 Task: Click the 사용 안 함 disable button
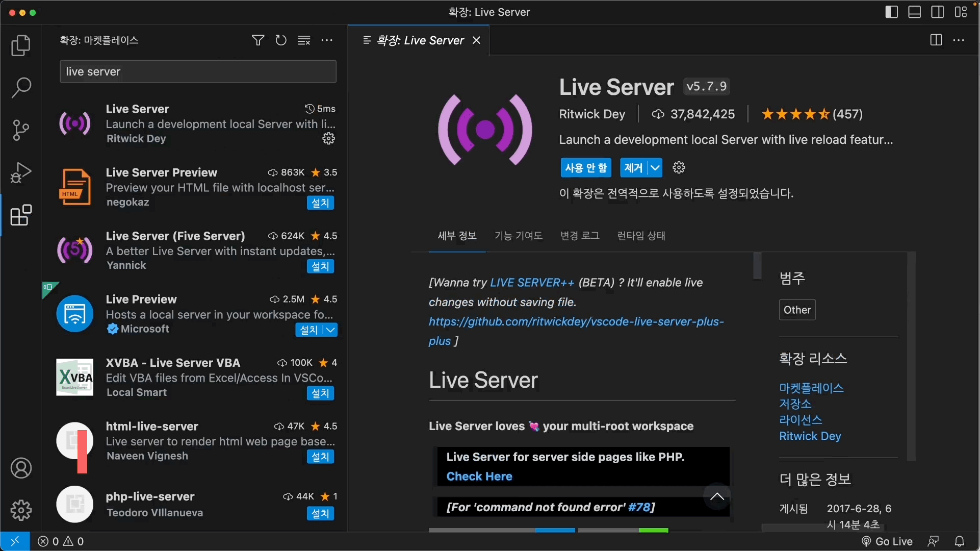[586, 168]
